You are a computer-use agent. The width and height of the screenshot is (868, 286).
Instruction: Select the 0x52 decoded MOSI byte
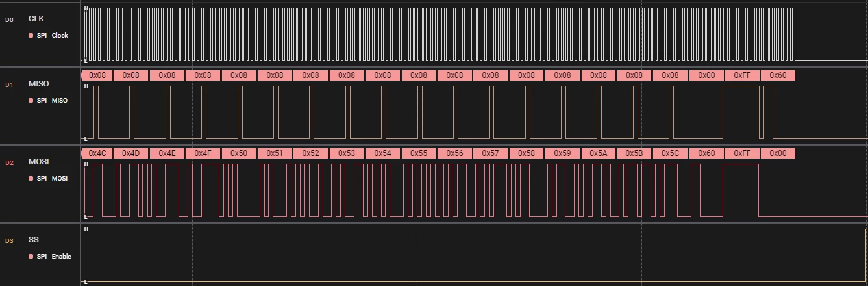tap(311, 153)
